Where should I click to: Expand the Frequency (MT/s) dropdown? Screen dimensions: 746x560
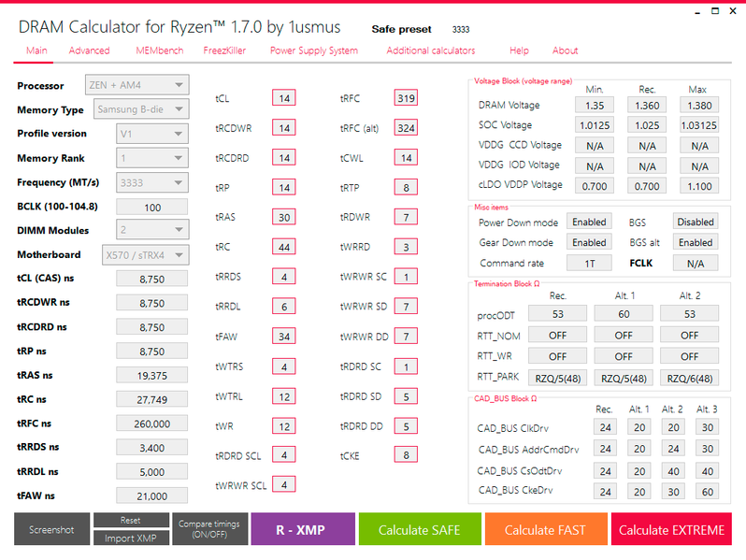(152, 182)
